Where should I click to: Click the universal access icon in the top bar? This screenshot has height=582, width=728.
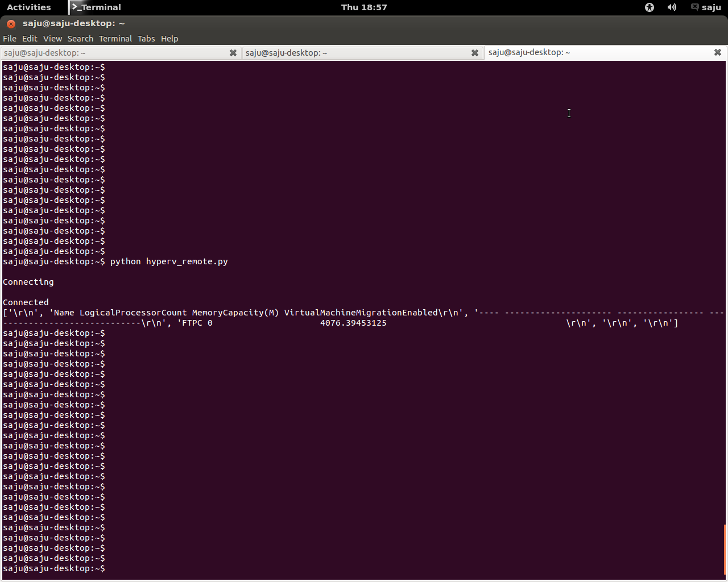tap(649, 7)
